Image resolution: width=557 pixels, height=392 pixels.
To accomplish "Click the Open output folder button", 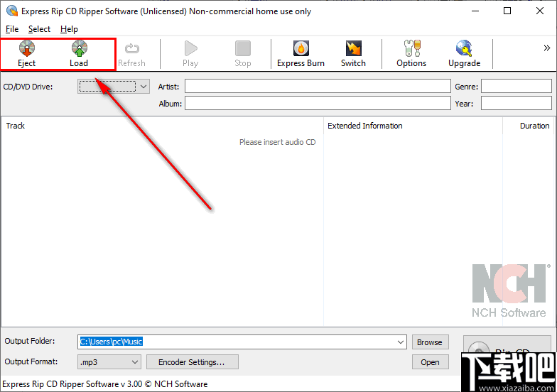I will 430,362.
